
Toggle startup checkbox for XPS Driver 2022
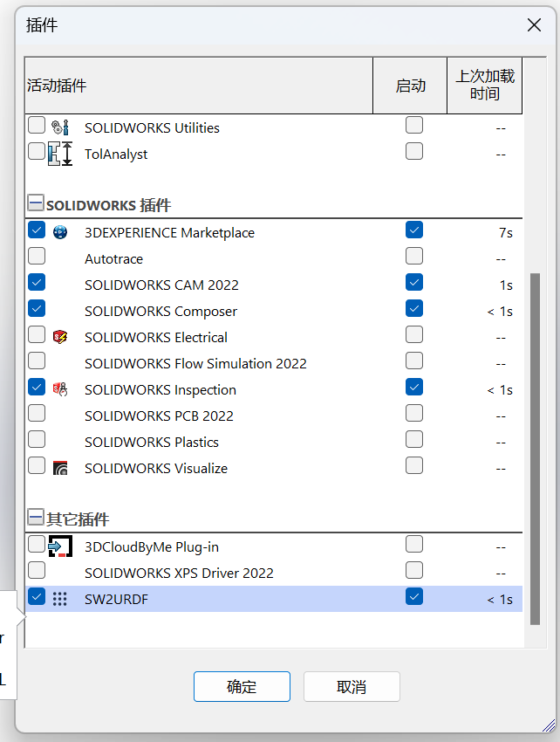[414, 570]
